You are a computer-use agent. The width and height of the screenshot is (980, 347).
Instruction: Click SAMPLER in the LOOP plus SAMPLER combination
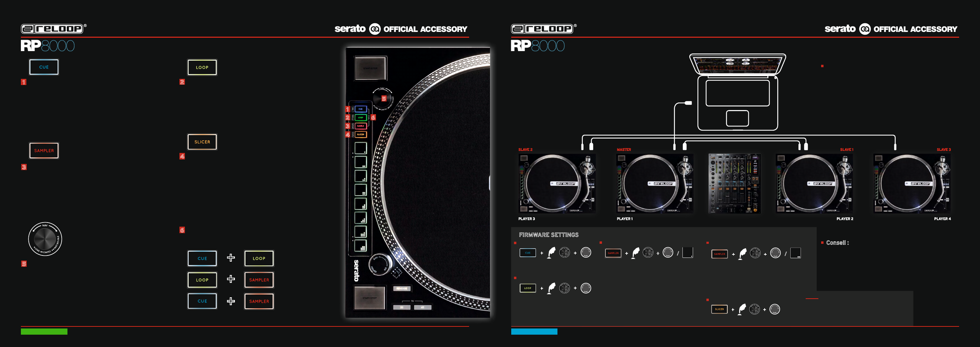(x=259, y=279)
